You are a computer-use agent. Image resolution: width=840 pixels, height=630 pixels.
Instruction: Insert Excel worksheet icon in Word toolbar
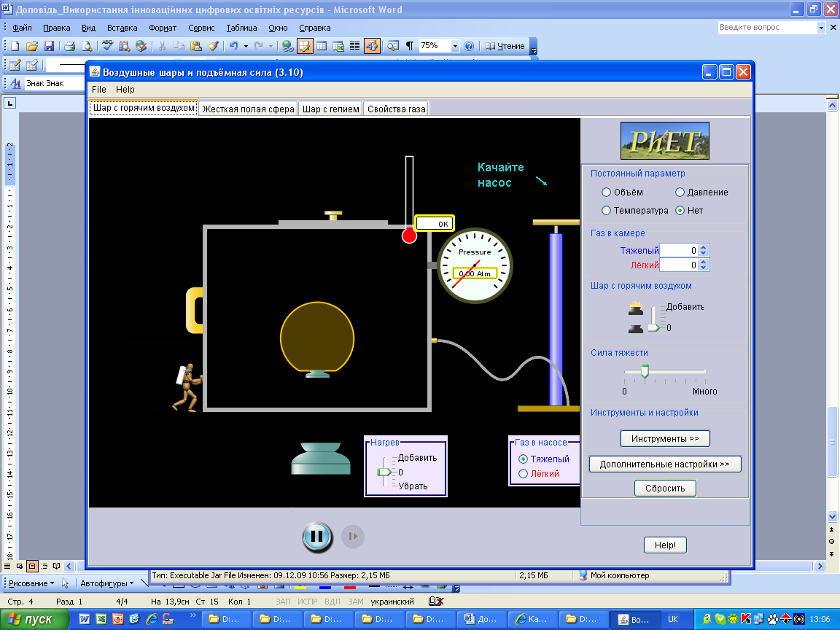click(x=338, y=46)
